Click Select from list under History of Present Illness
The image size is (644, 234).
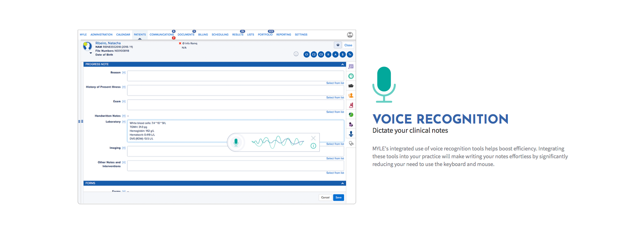(x=335, y=98)
